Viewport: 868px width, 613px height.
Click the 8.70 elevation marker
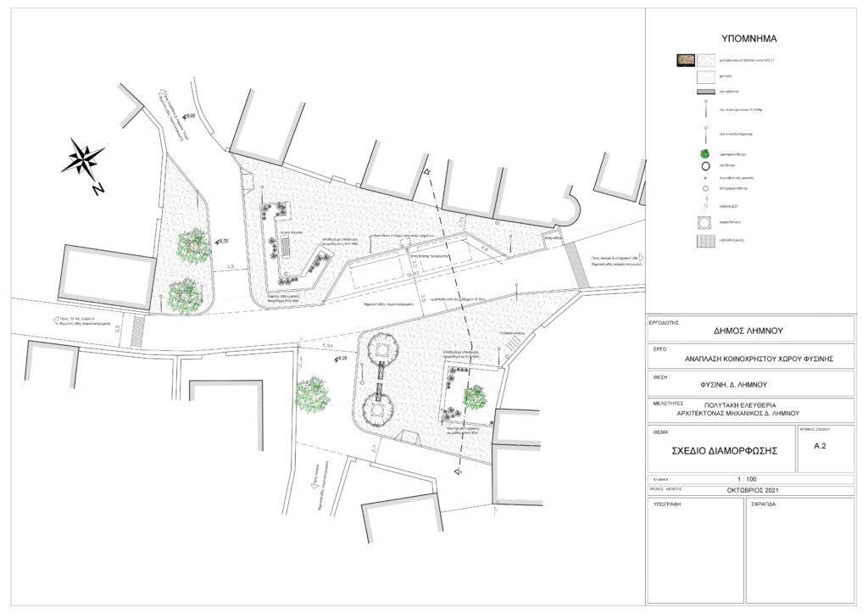click(222, 242)
